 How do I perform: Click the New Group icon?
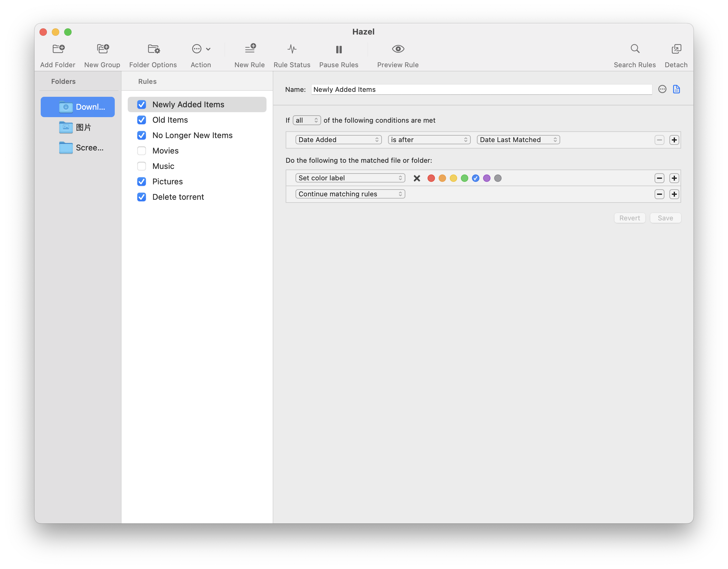click(x=103, y=49)
